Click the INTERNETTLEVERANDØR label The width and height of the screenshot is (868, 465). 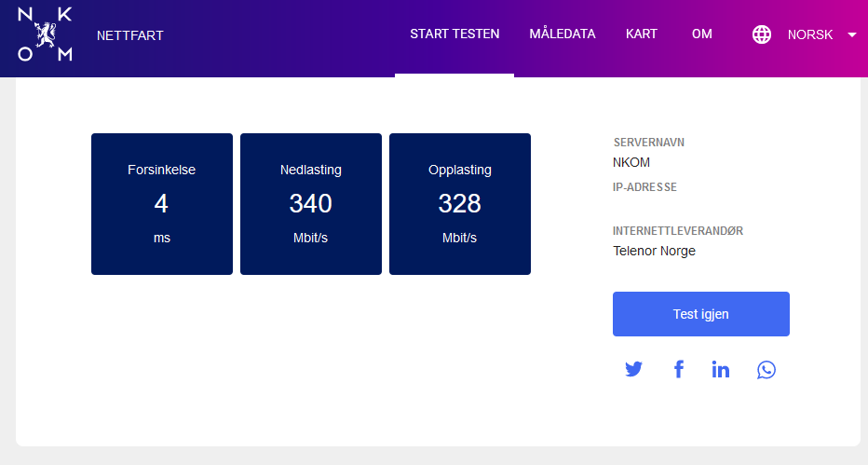[678, 231]
